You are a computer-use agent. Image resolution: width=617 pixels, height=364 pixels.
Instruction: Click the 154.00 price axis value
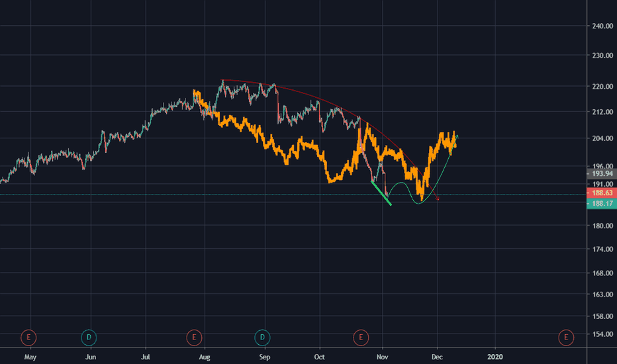coord(602,334)
